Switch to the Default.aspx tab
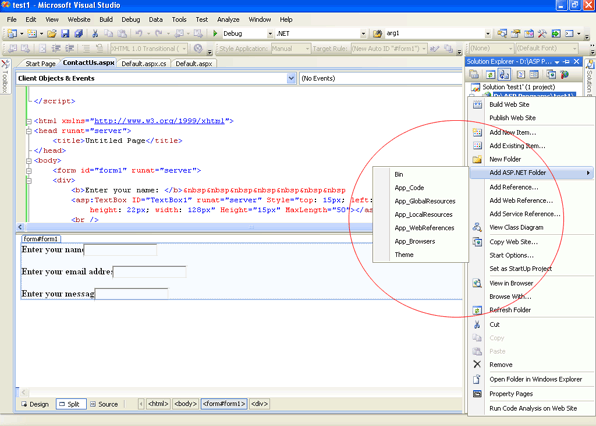 194,63
